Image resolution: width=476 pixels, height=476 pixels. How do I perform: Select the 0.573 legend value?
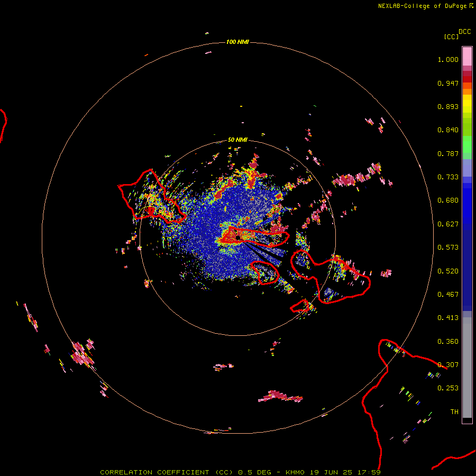click(448, 248)
